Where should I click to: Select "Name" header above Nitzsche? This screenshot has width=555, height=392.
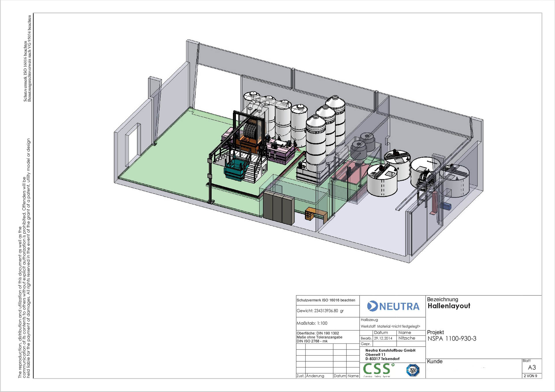pyautogui.click(x=405, y=332)
